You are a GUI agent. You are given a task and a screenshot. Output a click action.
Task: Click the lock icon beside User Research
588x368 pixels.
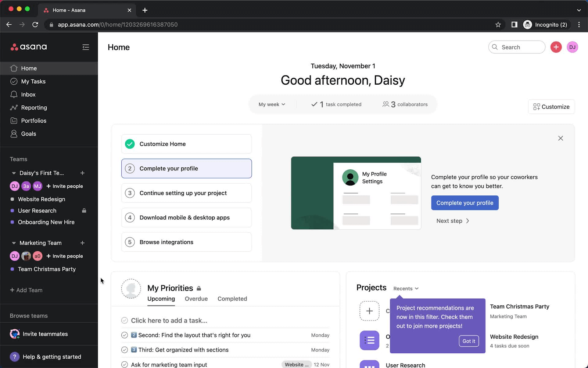point(84,210)
